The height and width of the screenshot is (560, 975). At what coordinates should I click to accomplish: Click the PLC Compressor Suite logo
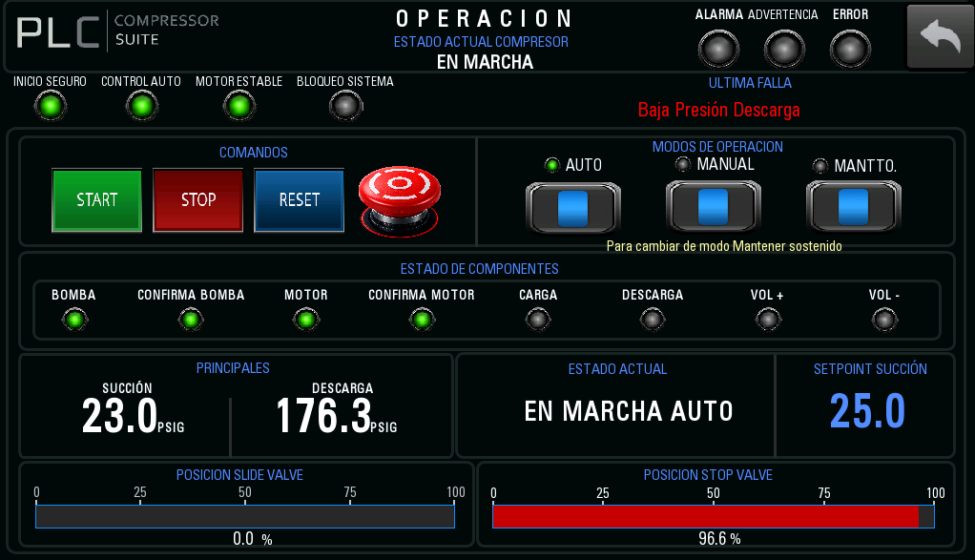tap(118, 31)
